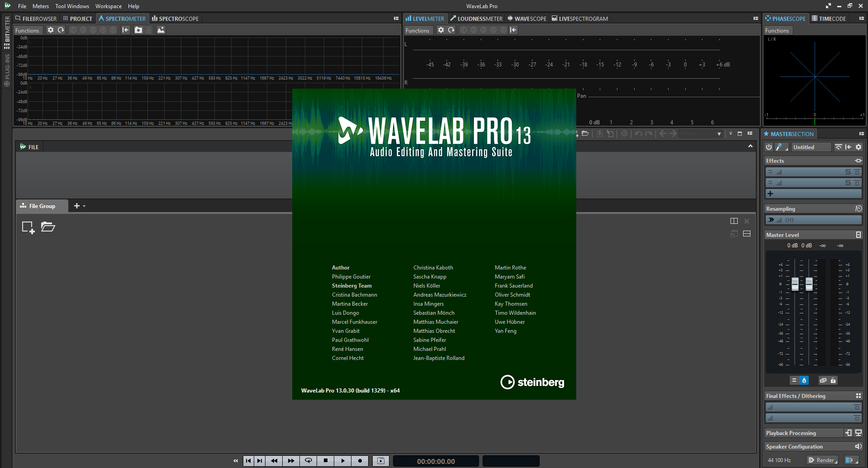Image resolution: width=868 pixels, height=468 pixels.
Task: Click the Resampling section clock icon
Action: pyautogui.click(x=859, y=208)
